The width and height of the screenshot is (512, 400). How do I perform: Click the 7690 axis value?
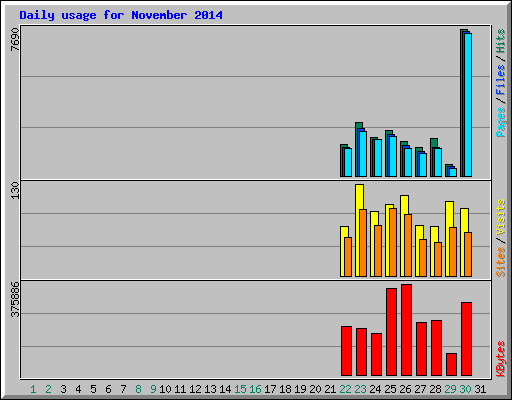pyautogui.click(x=15, y=39)
